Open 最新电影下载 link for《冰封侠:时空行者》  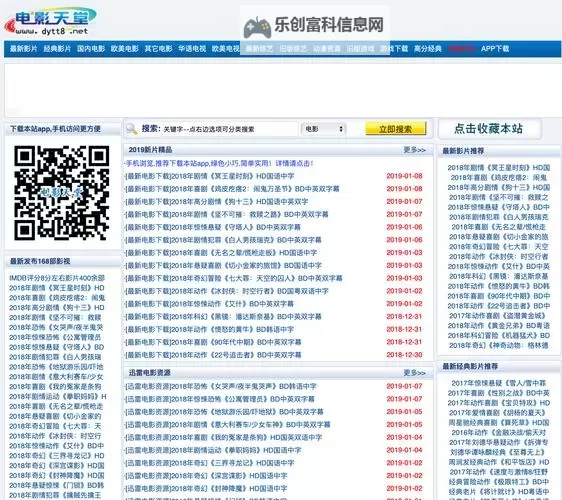pos(227,291)
